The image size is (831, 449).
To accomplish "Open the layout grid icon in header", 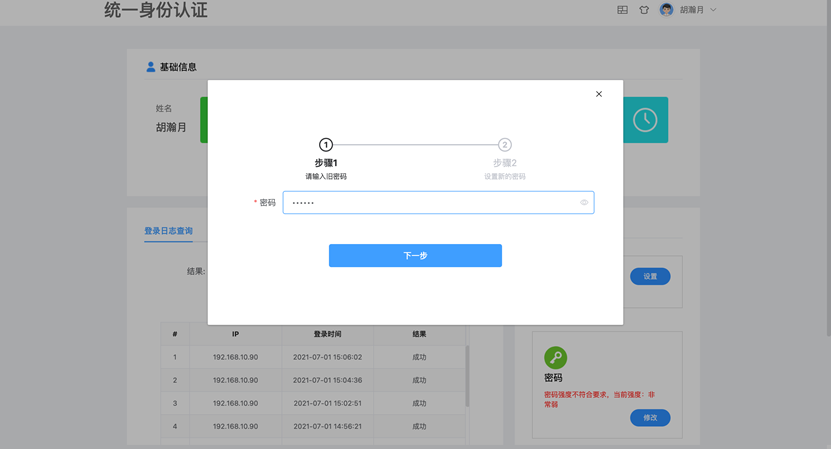I will 623,10.
